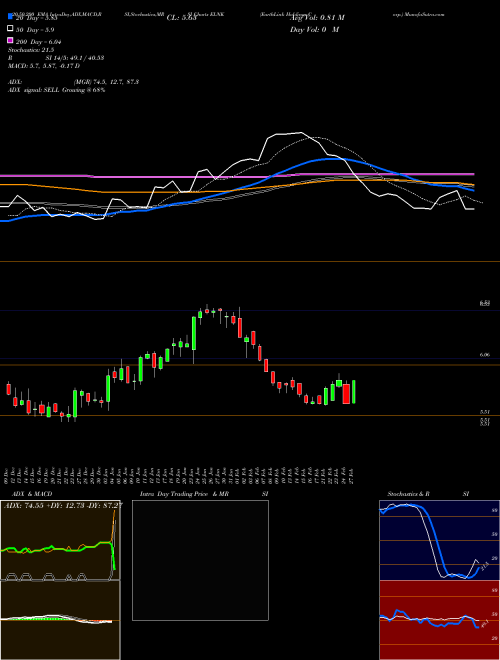Click the large red candlestick near the chart end
The height and width of the screenshot is (660, 500).
tap(346, 394)
